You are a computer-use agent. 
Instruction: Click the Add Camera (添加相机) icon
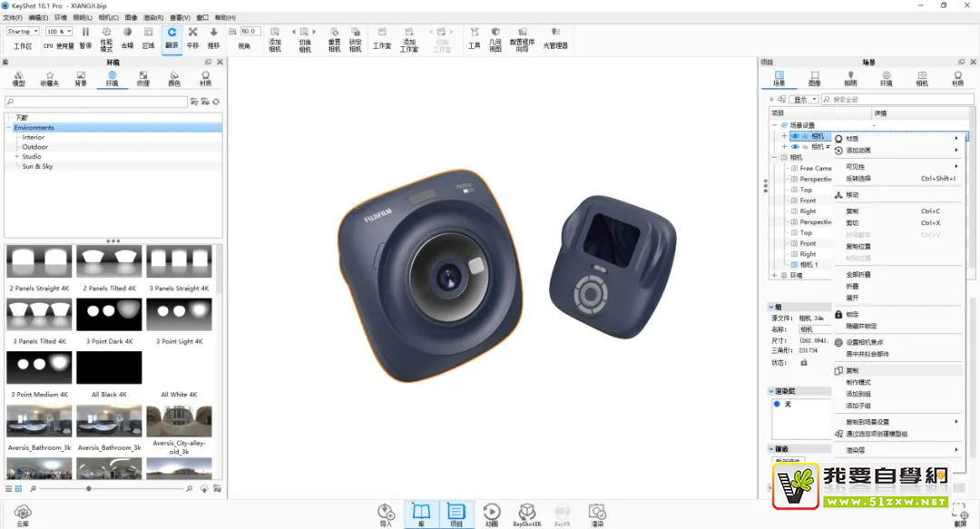click(275, 37)
